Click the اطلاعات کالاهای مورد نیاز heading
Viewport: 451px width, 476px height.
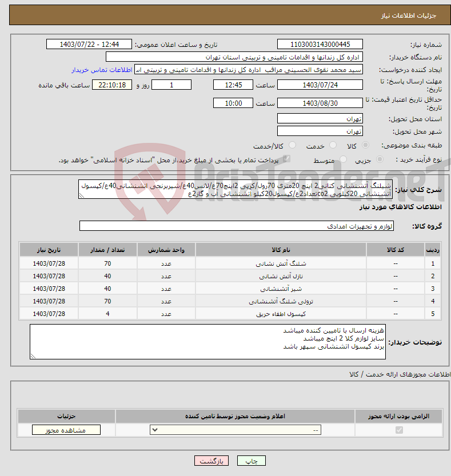click(x=400, y=207)
